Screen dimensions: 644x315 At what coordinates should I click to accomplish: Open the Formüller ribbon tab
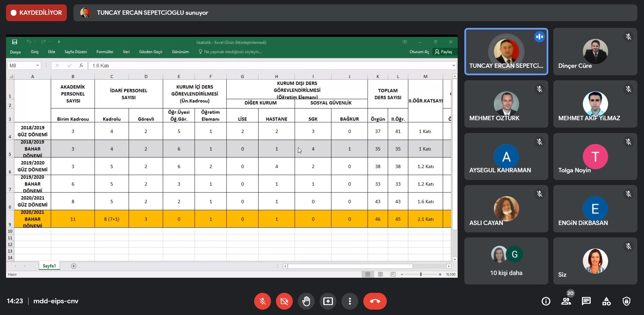click(105, 52)
